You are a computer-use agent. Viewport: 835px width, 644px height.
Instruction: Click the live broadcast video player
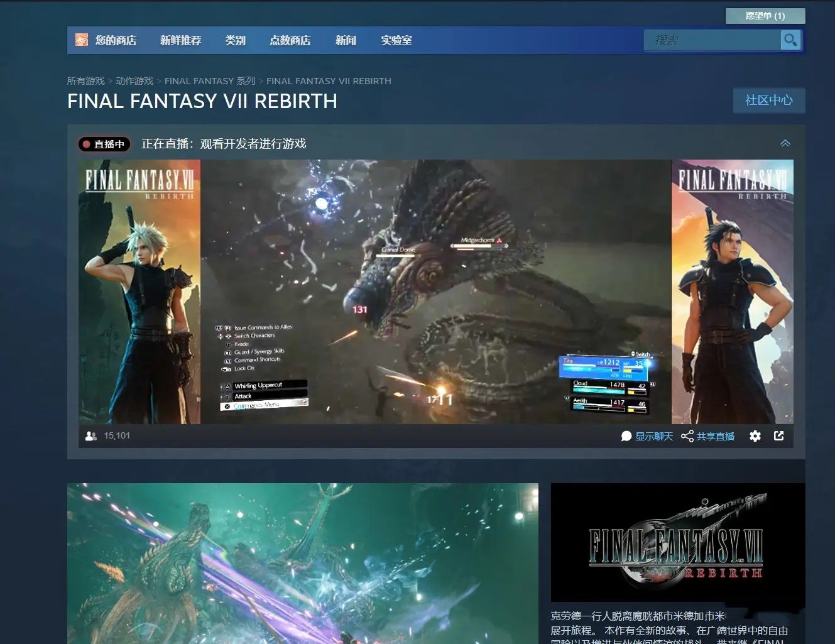436,292
